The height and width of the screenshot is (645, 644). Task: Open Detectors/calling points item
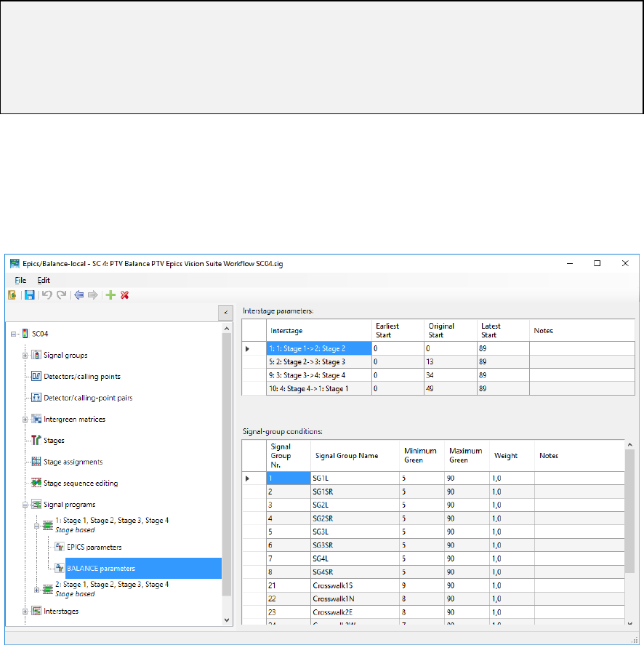tap(81, 377)
